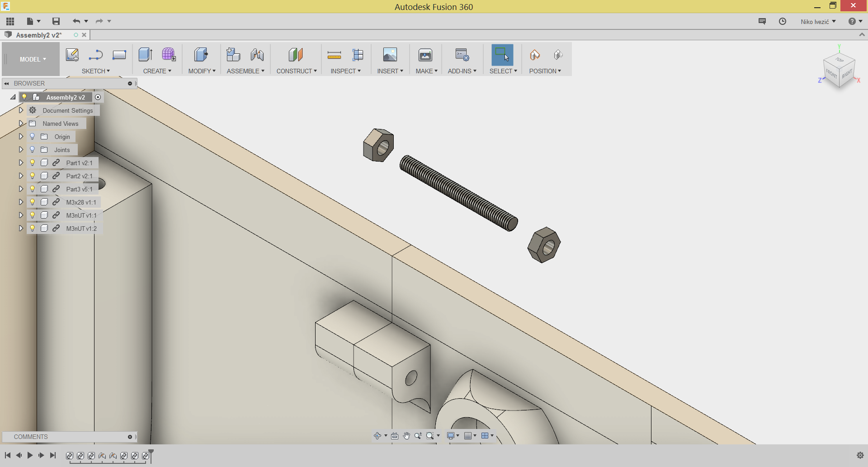Toggle visibility bulb of Part2 v2:1
Screen dimensions: 868x467
coord(33,176)
